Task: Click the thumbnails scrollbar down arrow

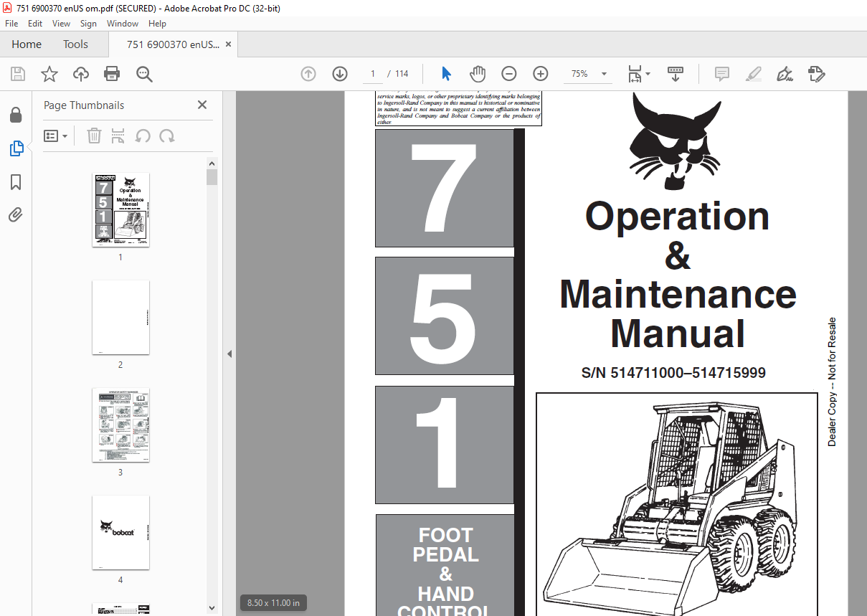Action: click(212, 607)
